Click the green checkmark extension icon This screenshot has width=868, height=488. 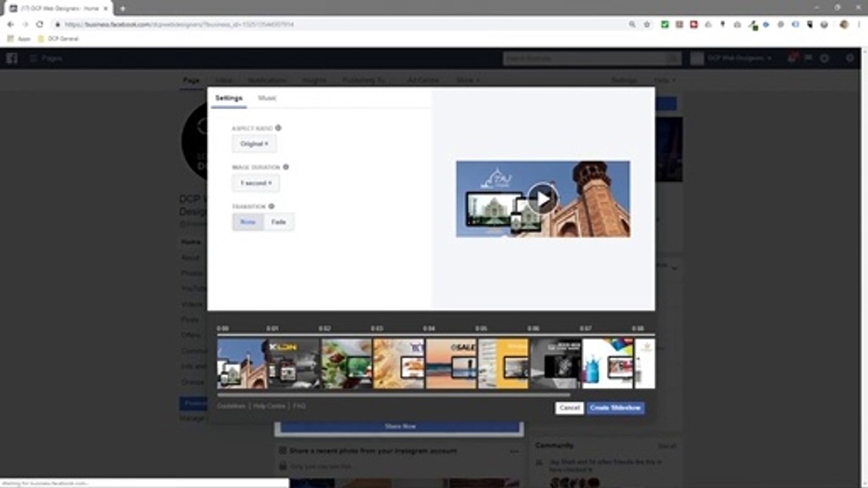click(665, 24)
